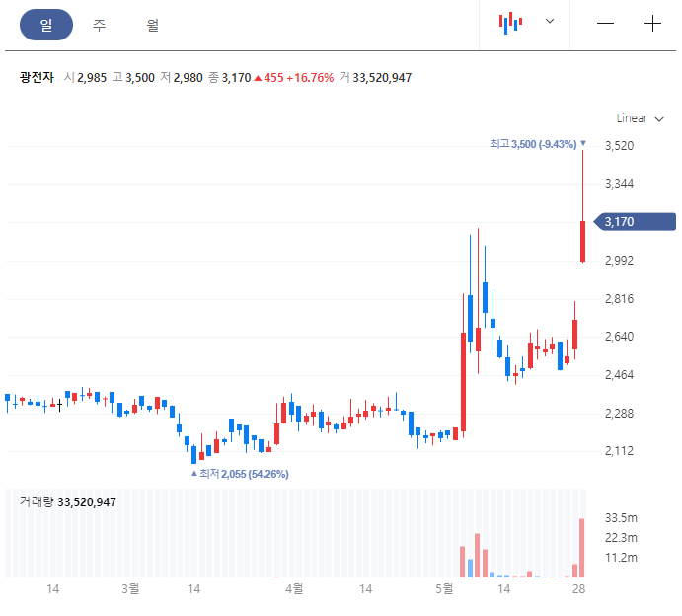Click the opening price 2,985 value
The image size is (682, 616).
[x=92, y=78]
